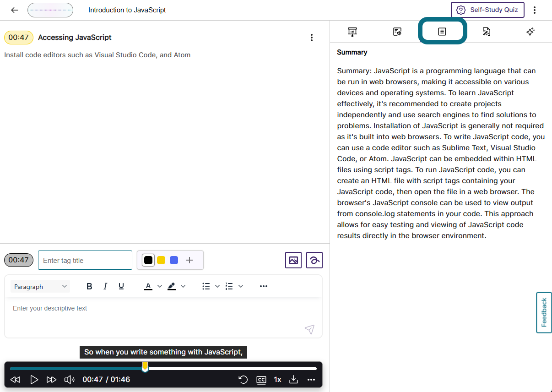Toggle closed captions CC
552x392 pixels.
(261, 380)
